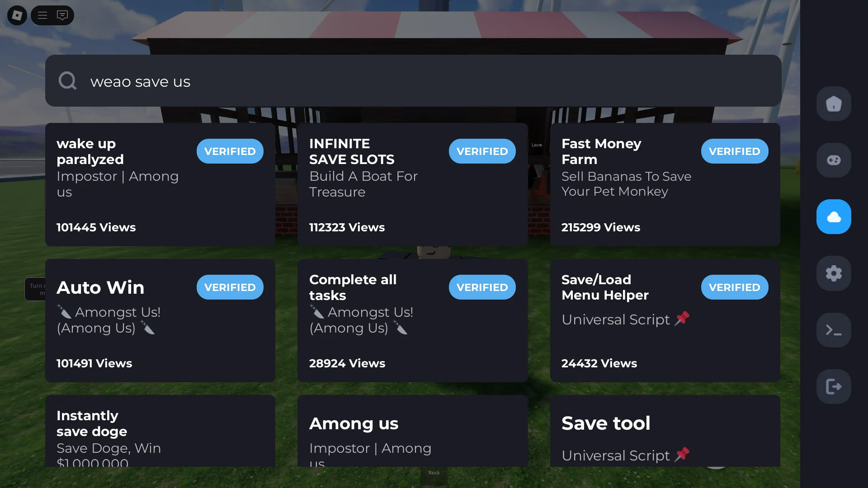Open the gamepad games sidebar icon

tap(834, 160)
